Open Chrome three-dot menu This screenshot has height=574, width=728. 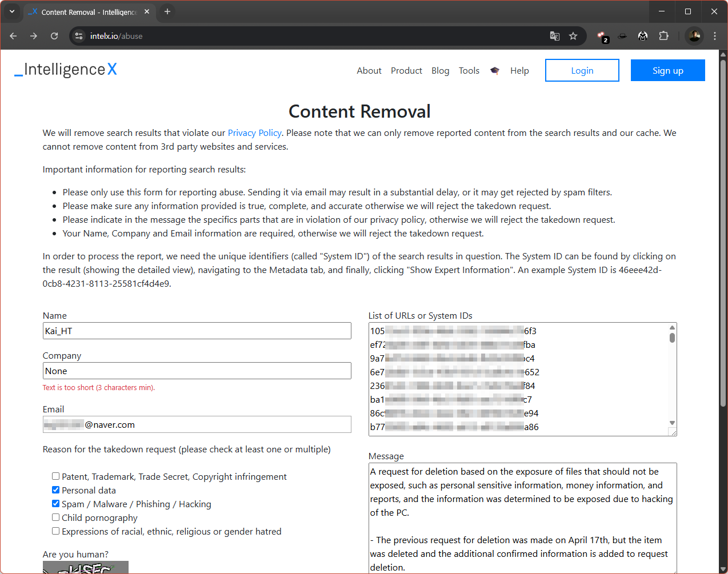(715, 36)
